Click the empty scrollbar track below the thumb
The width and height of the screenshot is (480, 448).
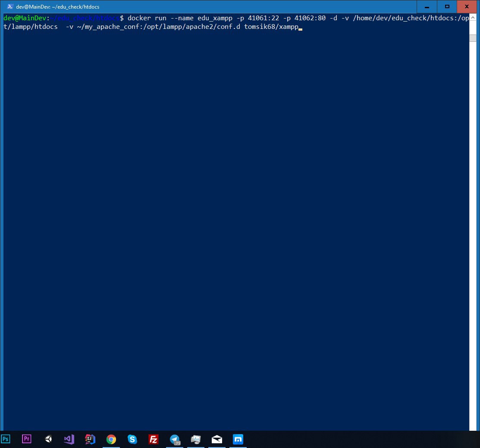click(x=473, y=235)
